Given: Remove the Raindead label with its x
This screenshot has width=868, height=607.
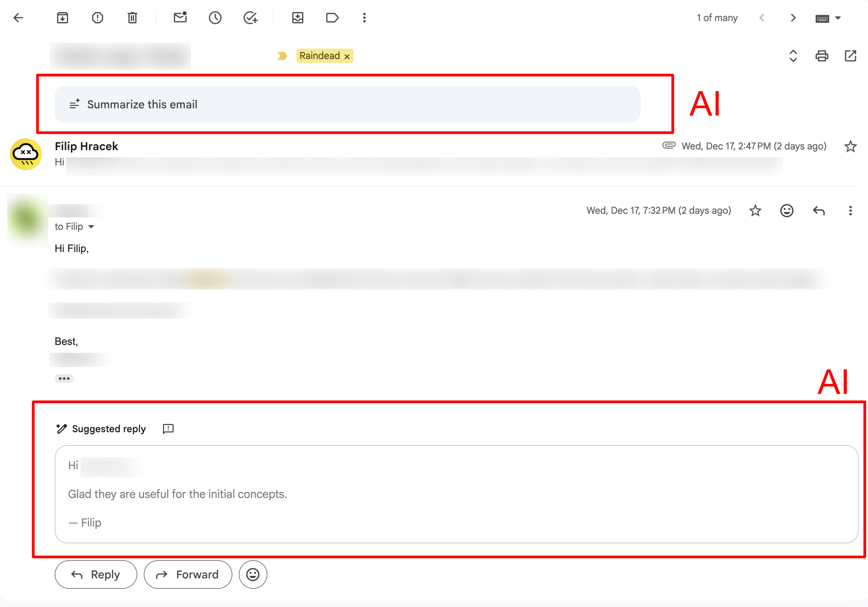Looking at the screenshot, I should 347,56.
